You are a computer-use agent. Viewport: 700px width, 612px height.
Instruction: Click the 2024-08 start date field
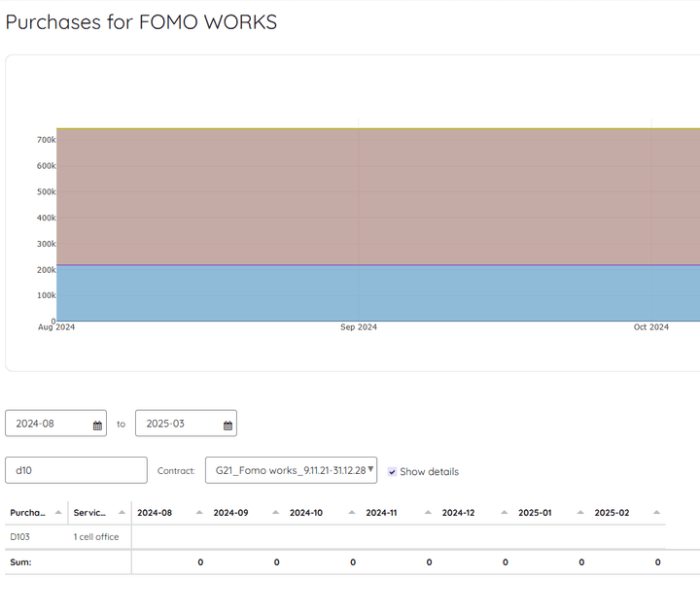coord(49,424)
